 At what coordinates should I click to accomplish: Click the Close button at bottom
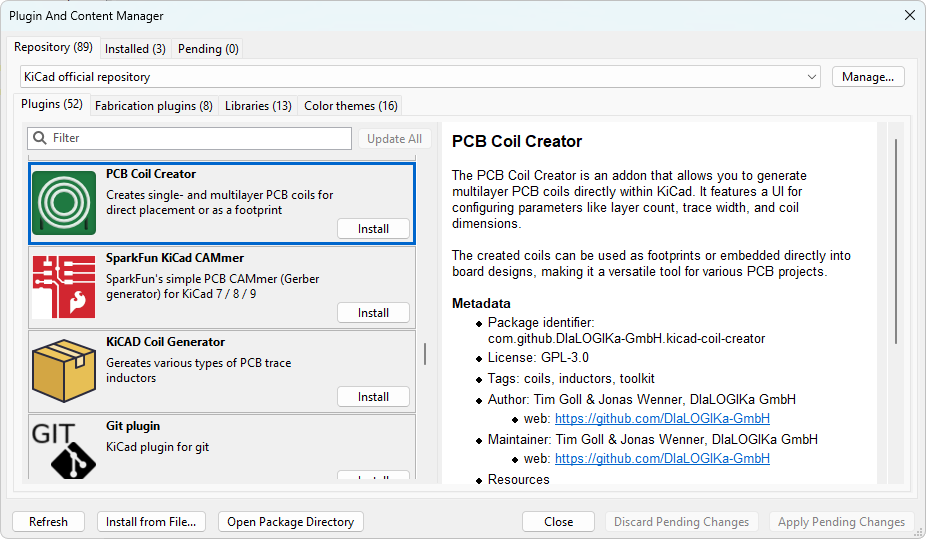pos(558,522)
